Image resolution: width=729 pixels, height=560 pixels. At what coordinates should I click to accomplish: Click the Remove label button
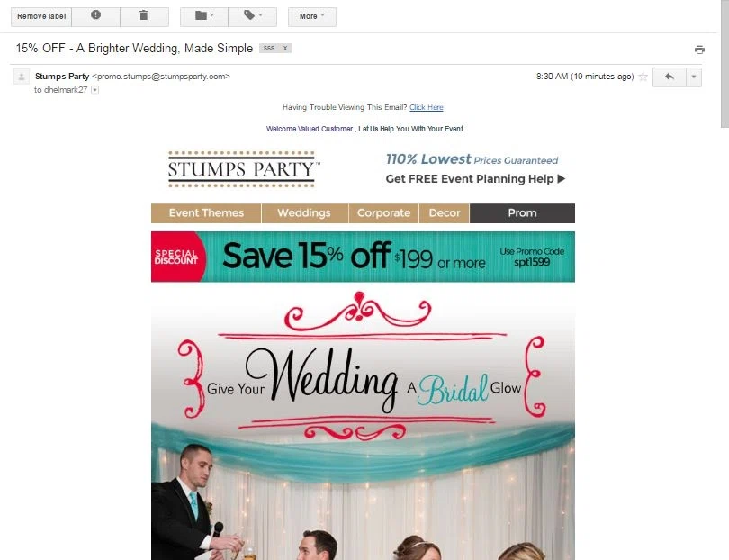click(41, 16)
